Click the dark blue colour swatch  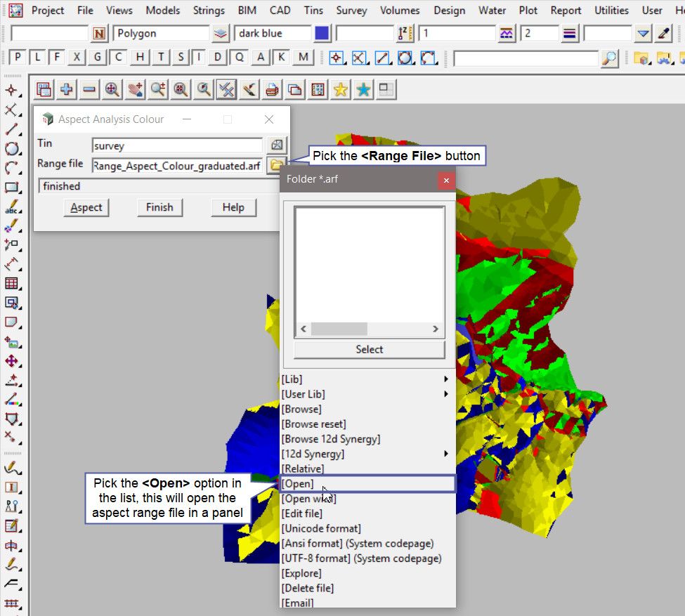pos(322,34)
